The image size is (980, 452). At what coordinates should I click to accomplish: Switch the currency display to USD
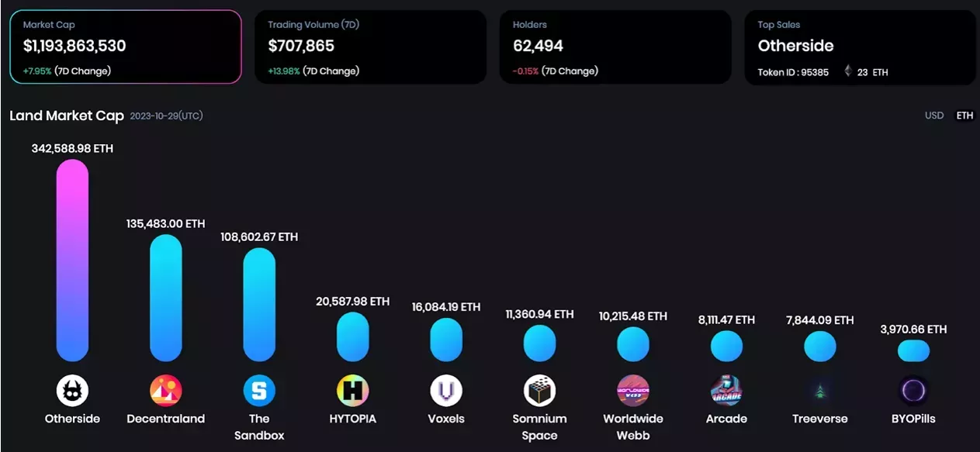click(934, 116)
